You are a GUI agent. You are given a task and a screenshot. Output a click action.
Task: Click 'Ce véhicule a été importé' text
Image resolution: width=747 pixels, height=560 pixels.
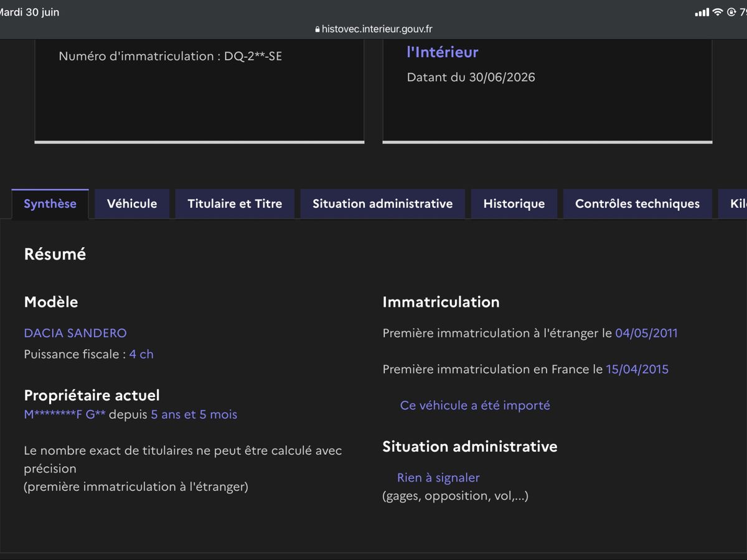(475, 405)
